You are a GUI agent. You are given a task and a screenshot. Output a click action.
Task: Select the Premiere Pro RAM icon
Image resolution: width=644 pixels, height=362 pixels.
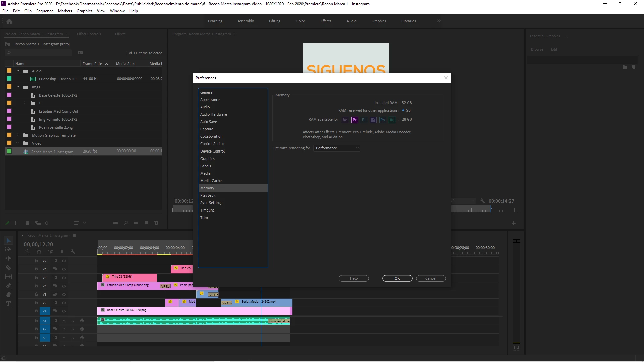354,120
